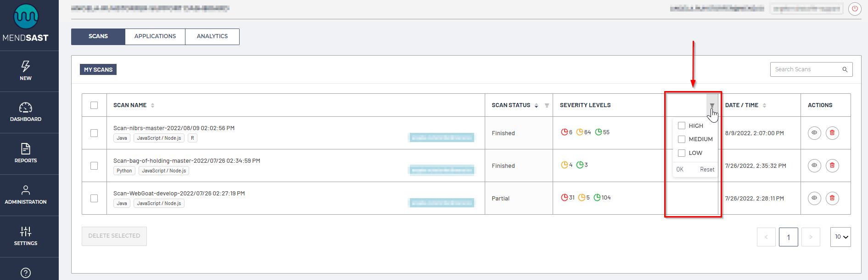Click the help question mark icon
The width and height of the screenshot is (868, 280).
coord(26,273)
